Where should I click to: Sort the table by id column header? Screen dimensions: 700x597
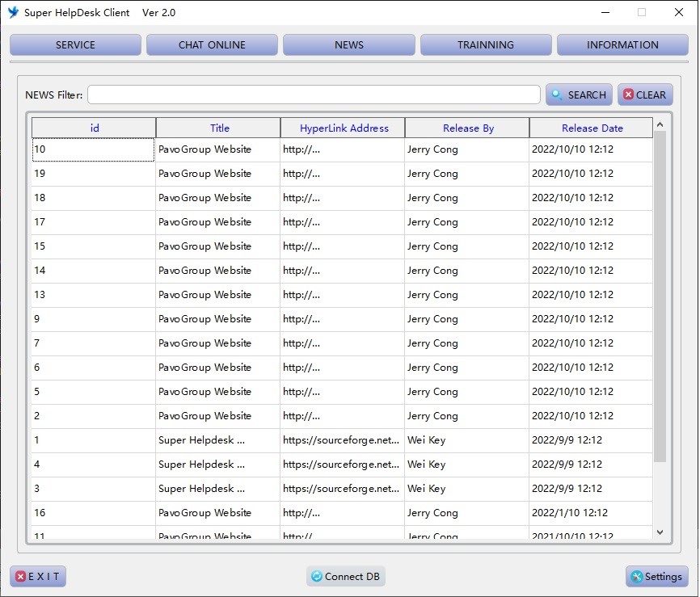[x=94, y=128]
